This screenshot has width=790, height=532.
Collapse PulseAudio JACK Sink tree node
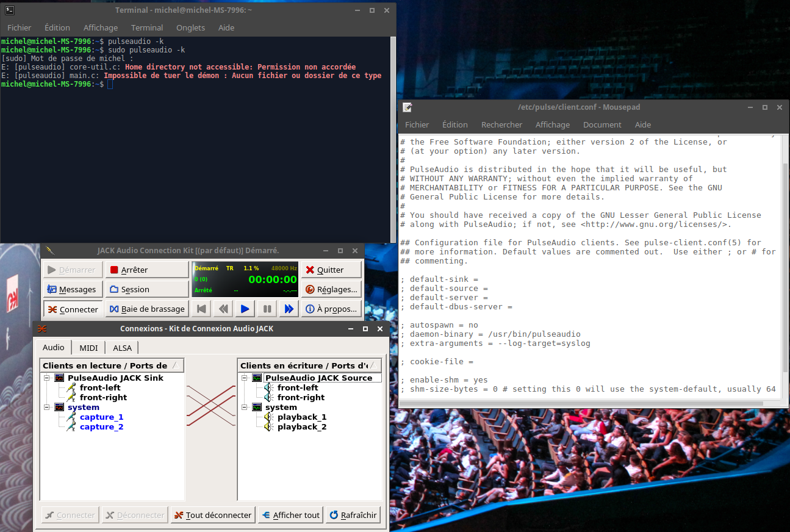pos(47,378)
